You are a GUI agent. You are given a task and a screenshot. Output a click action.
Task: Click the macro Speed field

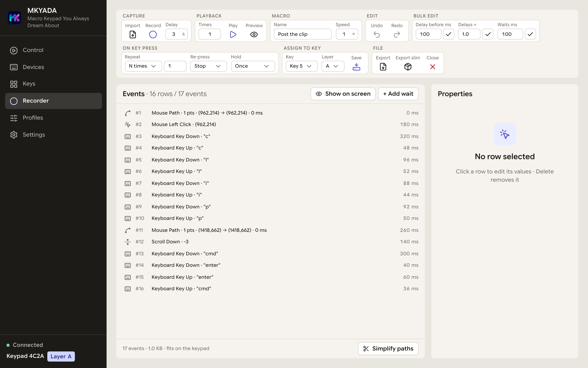[347, 34]
